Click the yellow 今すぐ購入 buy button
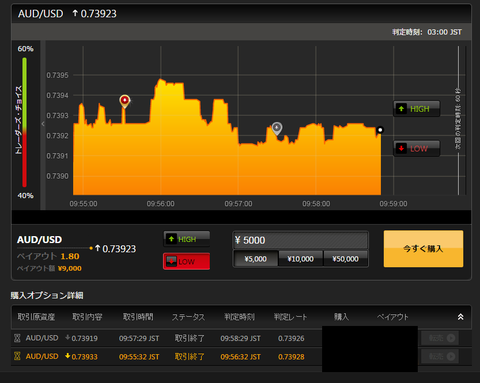Screen dimensions: 480x383 tap(423, 249)
